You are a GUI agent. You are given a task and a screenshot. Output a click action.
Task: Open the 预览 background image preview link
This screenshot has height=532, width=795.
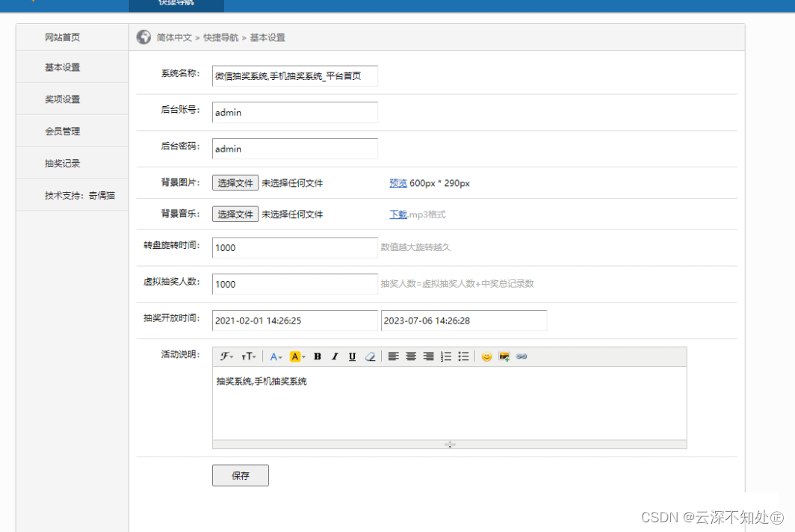point(398,182)
